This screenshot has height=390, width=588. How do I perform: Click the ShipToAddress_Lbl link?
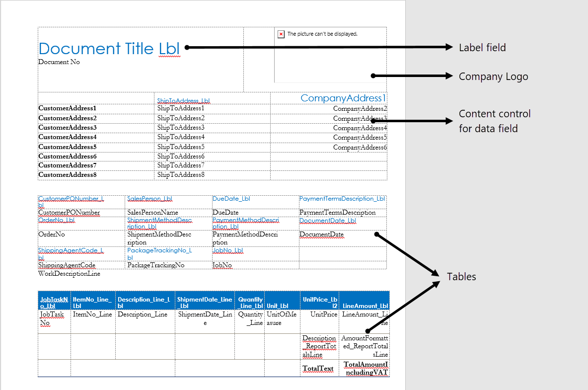tap(184, 100)
